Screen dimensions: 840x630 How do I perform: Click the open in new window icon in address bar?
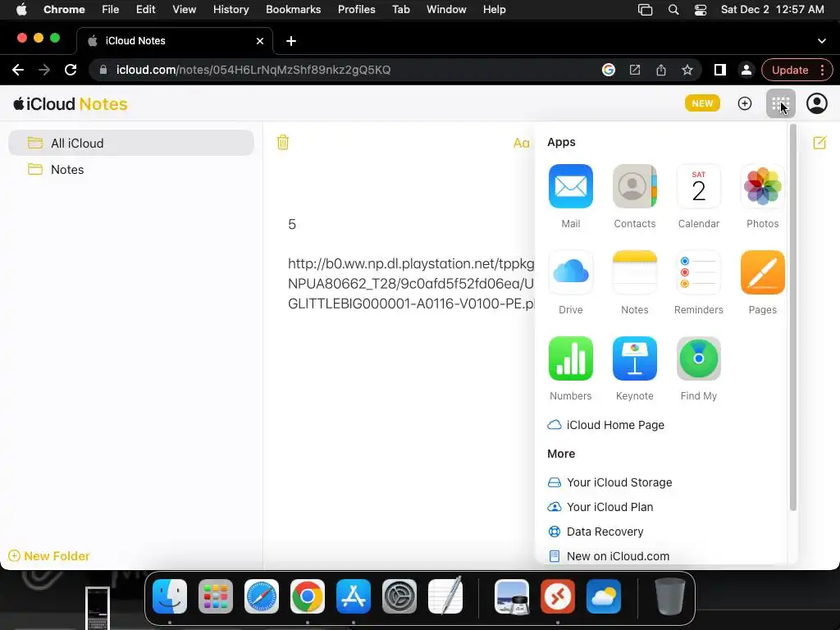(635, 70)
